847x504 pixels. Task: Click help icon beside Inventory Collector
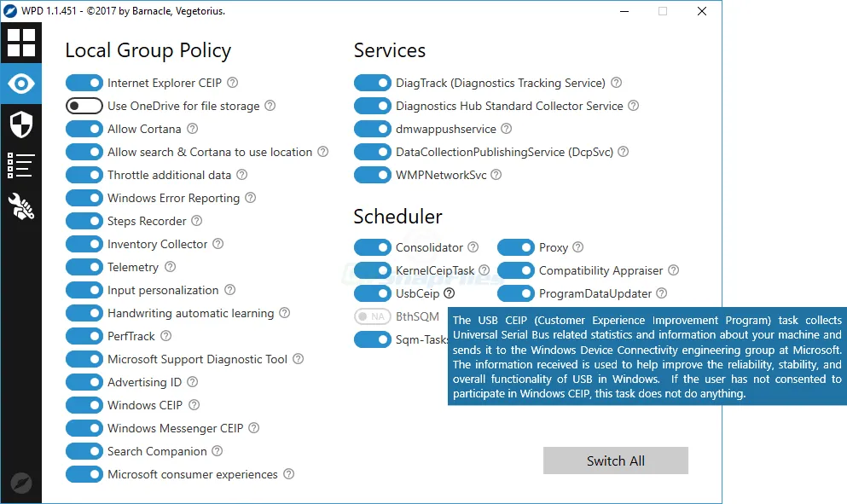(218, 244)
